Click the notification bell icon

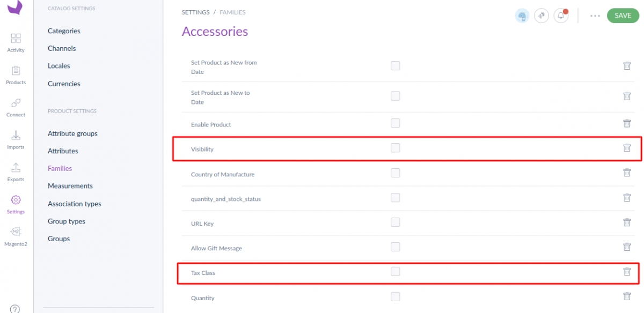tap(561, 16)
